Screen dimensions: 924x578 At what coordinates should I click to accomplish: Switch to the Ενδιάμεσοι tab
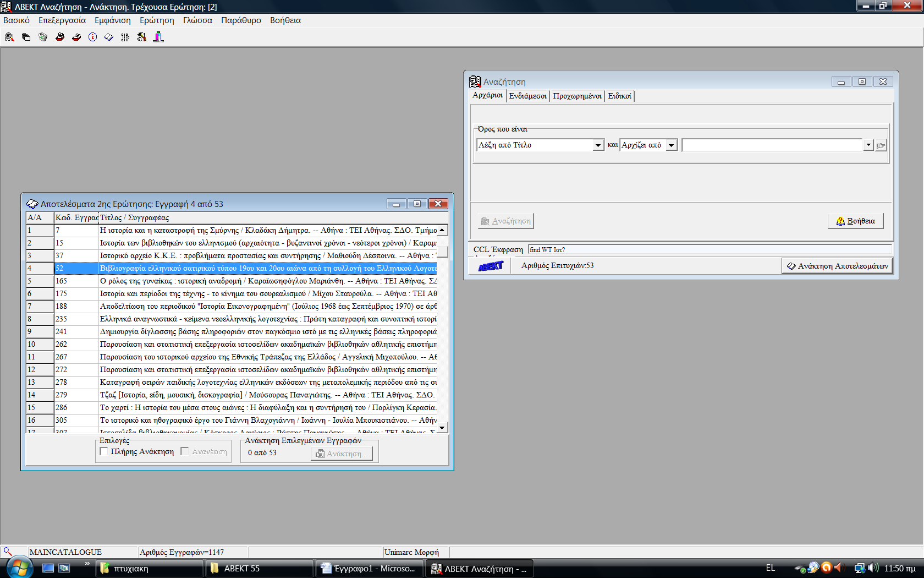click(528, 96)
